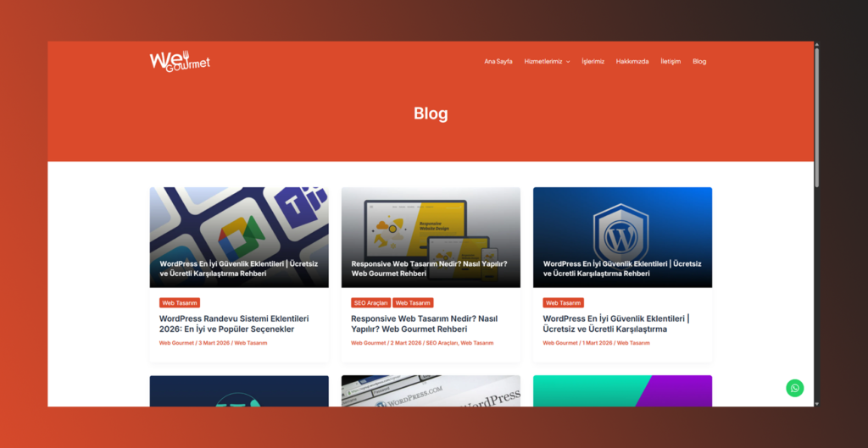Click the scrollbar down arrow
The image size is (868, 448).
pos(816,404)
